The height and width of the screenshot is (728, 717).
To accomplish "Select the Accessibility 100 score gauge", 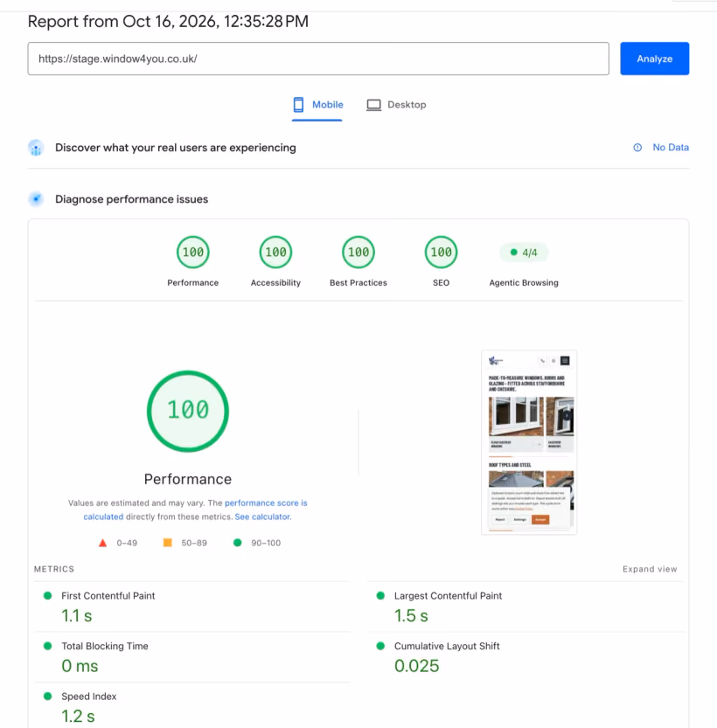I will tap(275, 252).
